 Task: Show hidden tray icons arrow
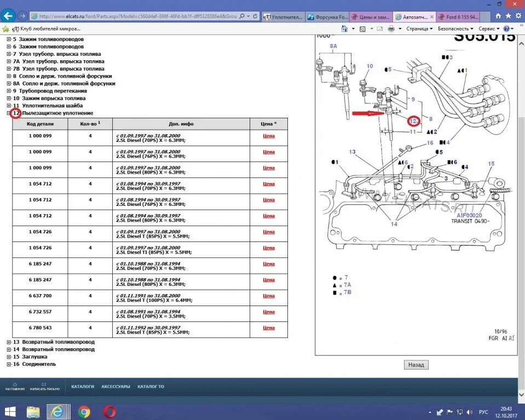click(430, 412)
